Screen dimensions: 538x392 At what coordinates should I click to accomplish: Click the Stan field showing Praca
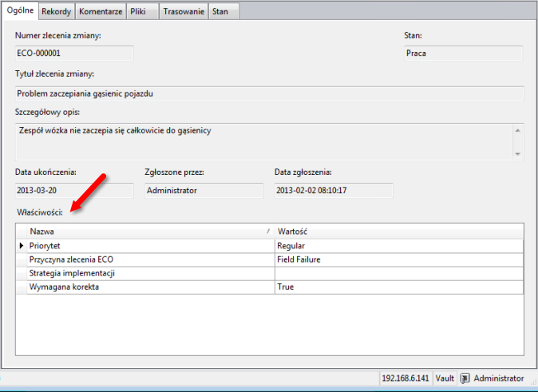[464, 53]
